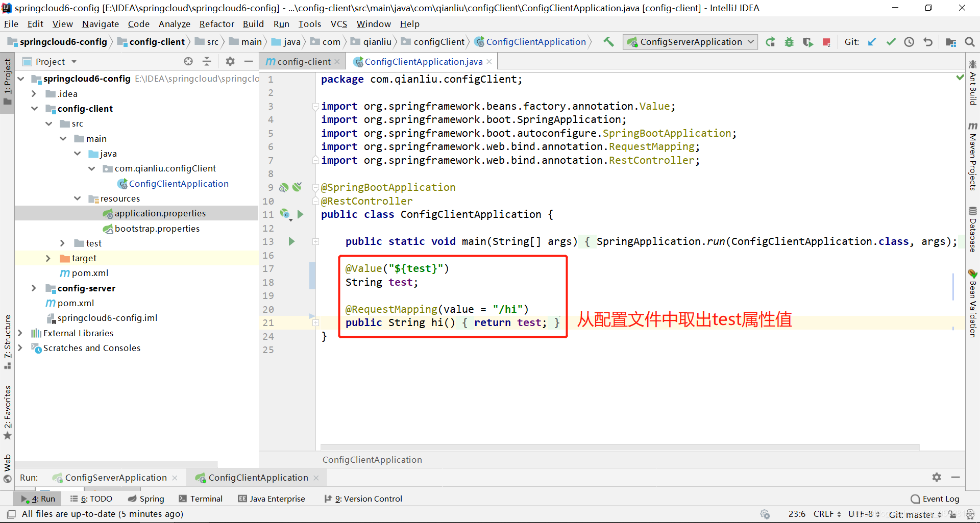
Task: Close the ConfigClientApplication.java editor tab
Action: (x=489, y=62)
